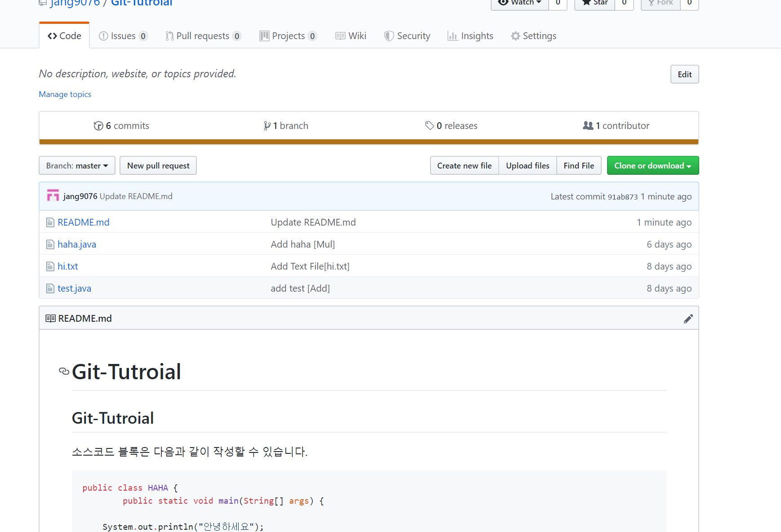Open the hi.txt file

point(68,266)
